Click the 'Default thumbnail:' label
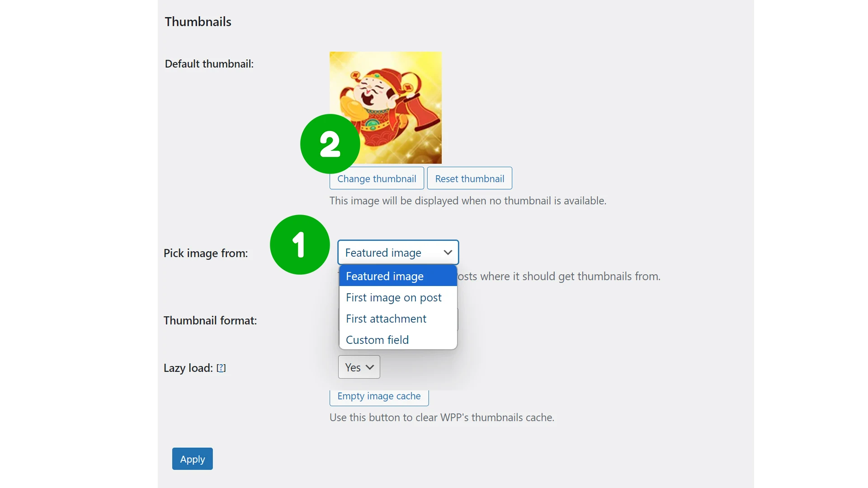The height and width of the screenshot is (488, 868). pyautogui.click(x=209, y=64)
